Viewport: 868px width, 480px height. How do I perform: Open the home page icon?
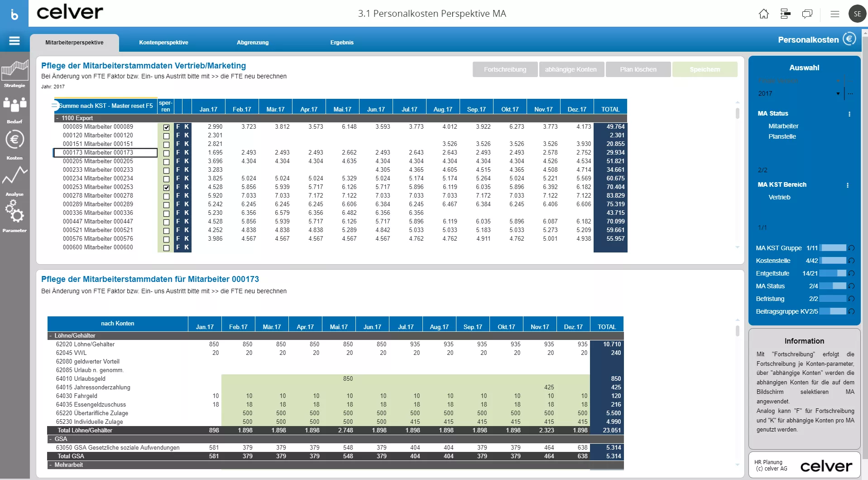[763, 14]
